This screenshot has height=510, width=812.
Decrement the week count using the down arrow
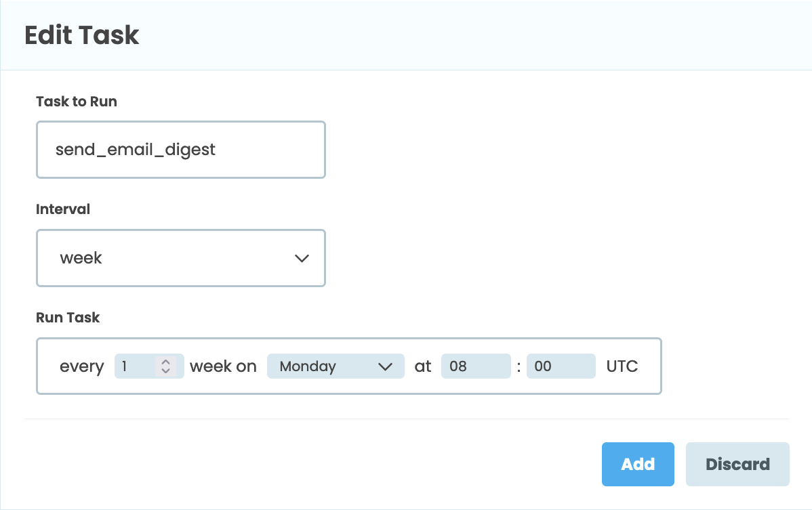[165, 370]
